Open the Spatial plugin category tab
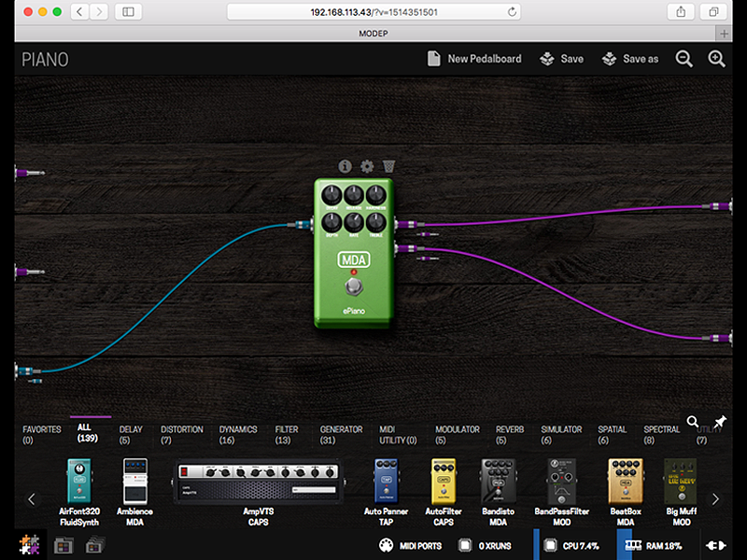 click(613, 435)
